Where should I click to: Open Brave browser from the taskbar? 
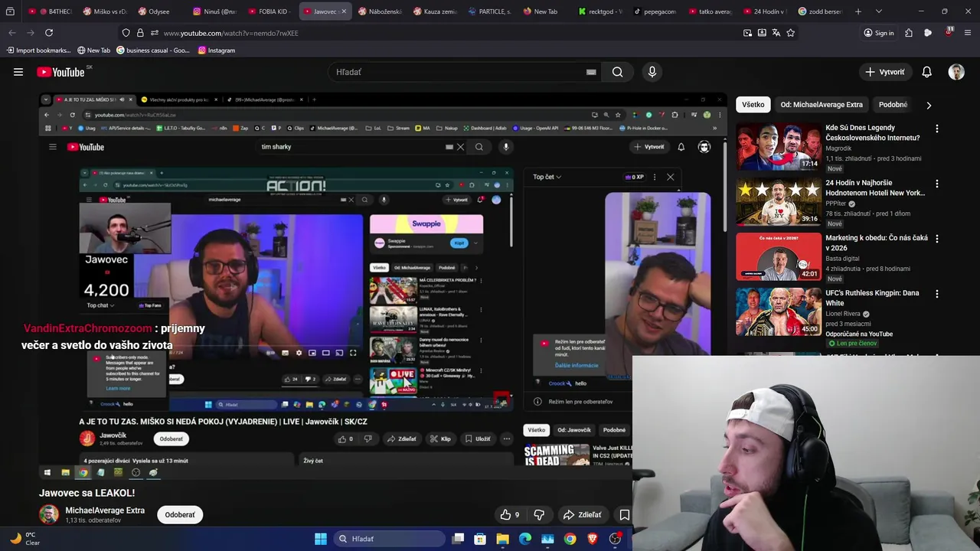[x=593, y=539]
